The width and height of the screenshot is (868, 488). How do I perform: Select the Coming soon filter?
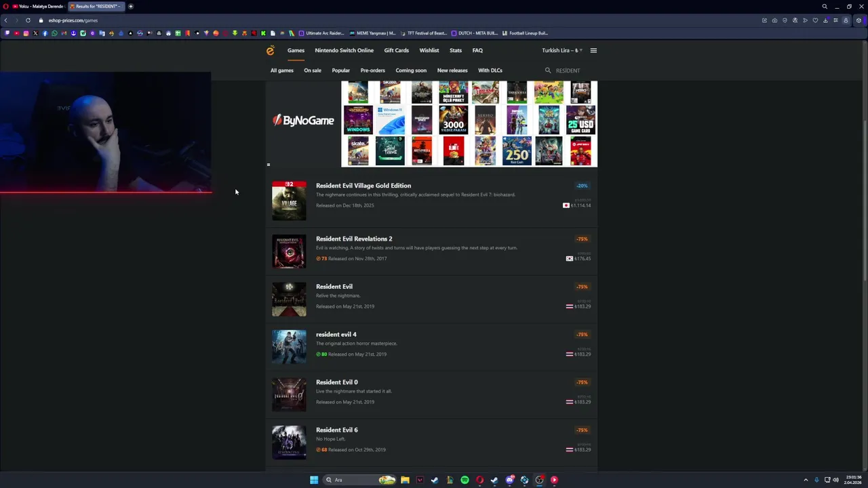coord(411,70)
